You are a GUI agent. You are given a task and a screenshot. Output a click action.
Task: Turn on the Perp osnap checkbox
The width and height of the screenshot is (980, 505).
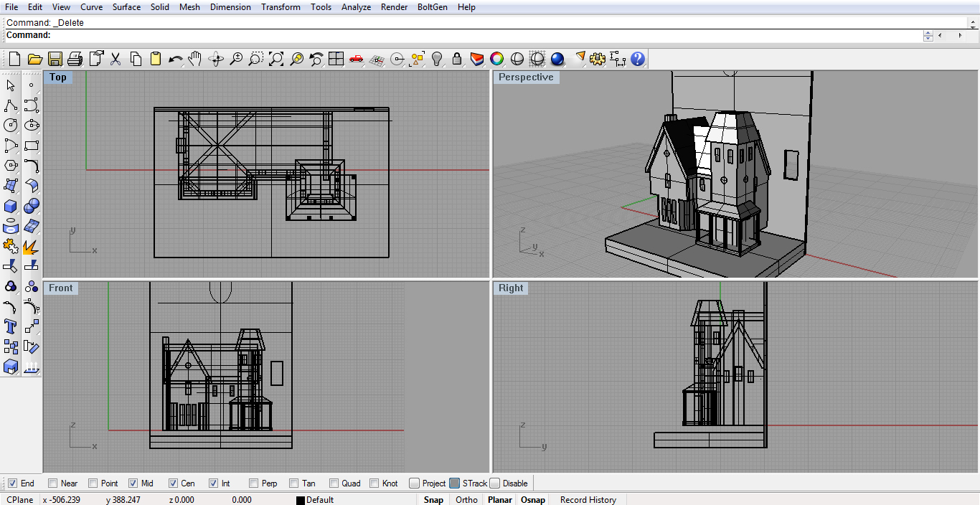click(253, 483)
